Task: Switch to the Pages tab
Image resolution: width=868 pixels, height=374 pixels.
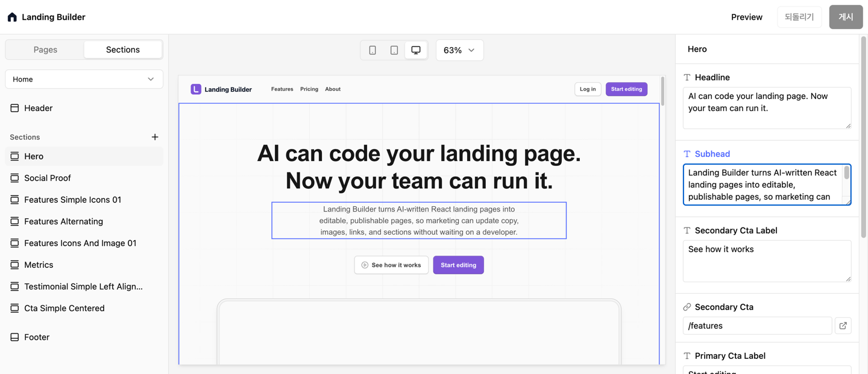Action: tap(45, 49)
